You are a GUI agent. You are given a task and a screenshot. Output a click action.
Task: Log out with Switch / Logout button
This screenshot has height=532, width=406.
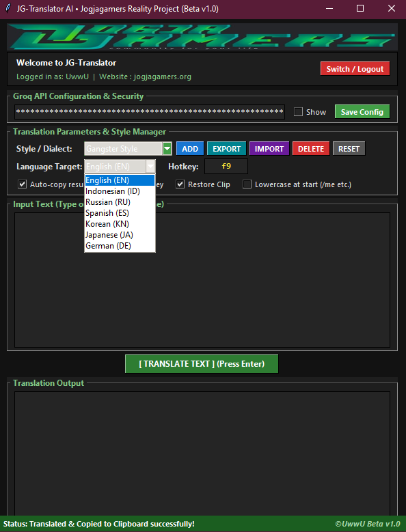click(355, 69)
